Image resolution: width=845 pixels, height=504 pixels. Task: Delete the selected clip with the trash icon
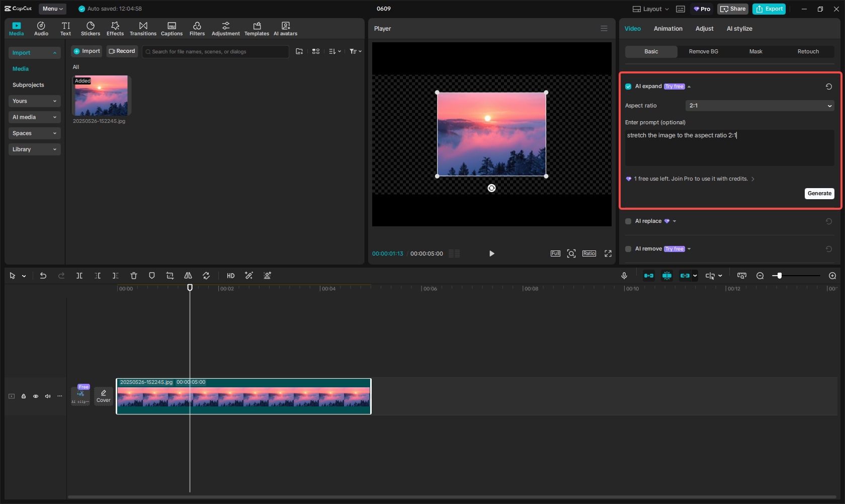pyautogui.click(x=133, y=276)
